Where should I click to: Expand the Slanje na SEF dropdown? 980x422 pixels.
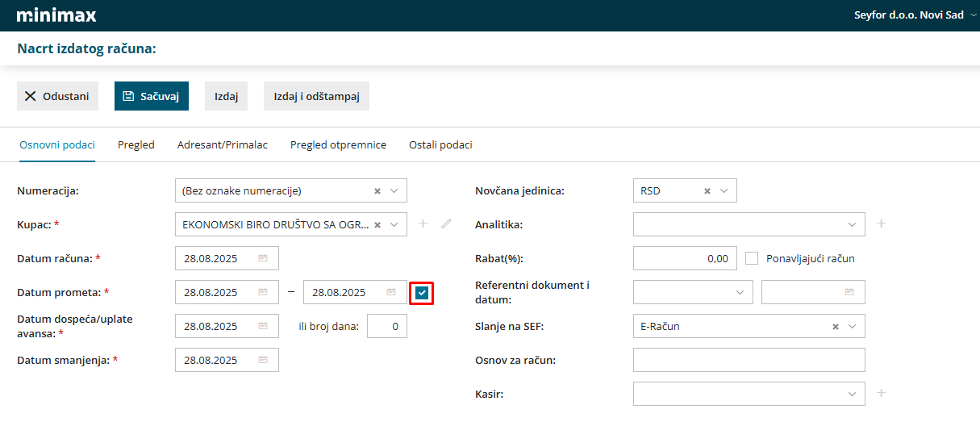[853, 327]
